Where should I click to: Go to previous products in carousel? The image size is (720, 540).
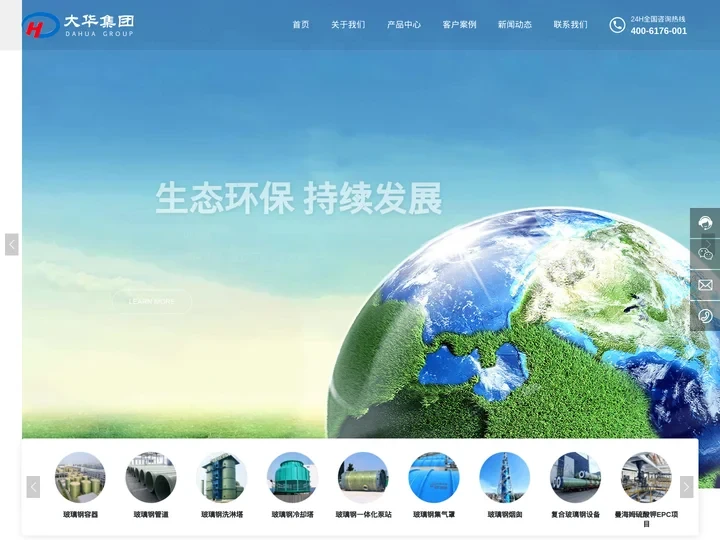coord(33,487)
